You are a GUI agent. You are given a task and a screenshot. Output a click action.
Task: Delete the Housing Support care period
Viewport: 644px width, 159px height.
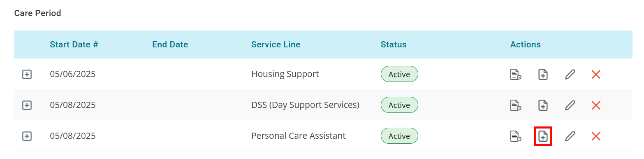coord(596,75)
